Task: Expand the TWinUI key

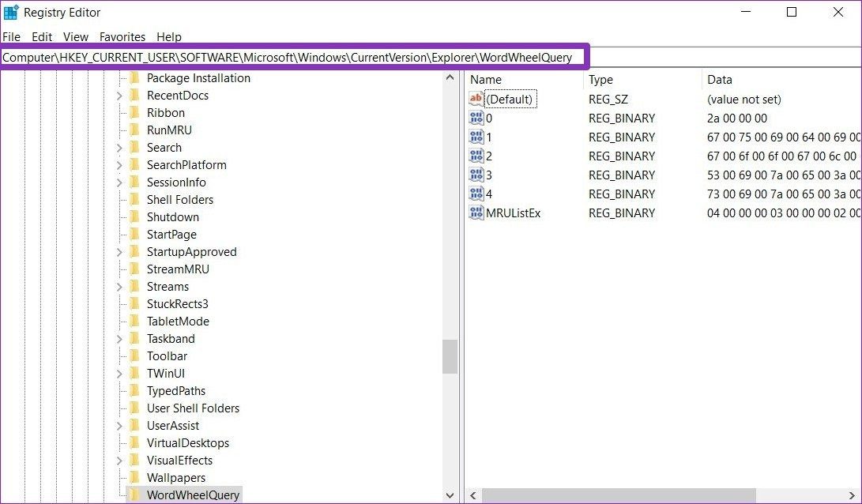Action: click(x=119, y=374)
